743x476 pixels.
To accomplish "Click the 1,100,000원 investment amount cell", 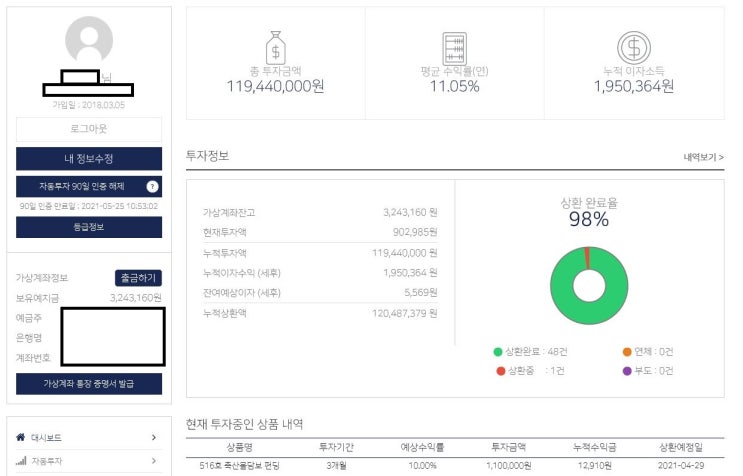I will [x=508, y=466].
